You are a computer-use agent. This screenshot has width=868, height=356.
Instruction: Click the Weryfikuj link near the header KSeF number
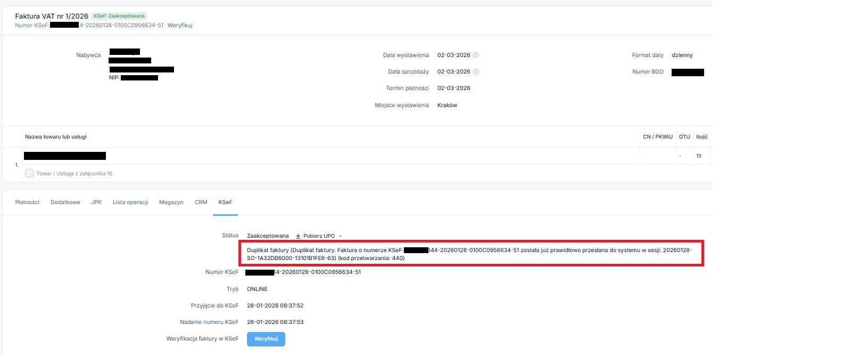[x=180, y=26]
